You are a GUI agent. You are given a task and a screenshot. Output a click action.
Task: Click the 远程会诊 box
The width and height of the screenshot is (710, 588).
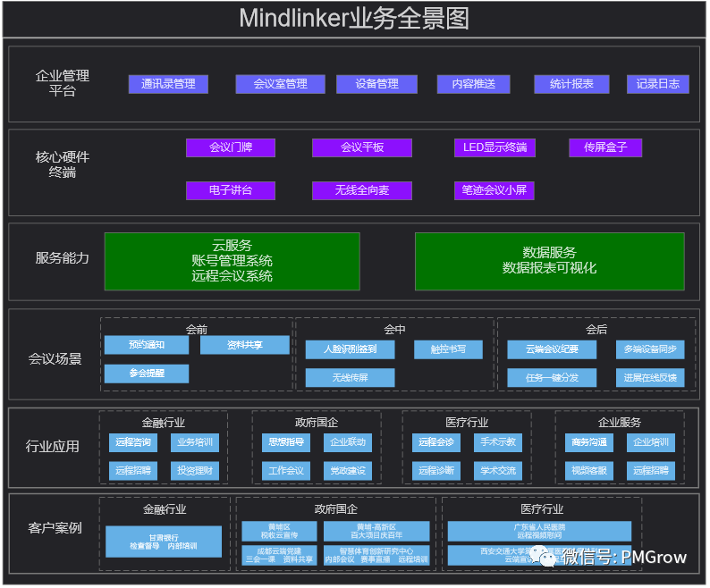point(436,442)
